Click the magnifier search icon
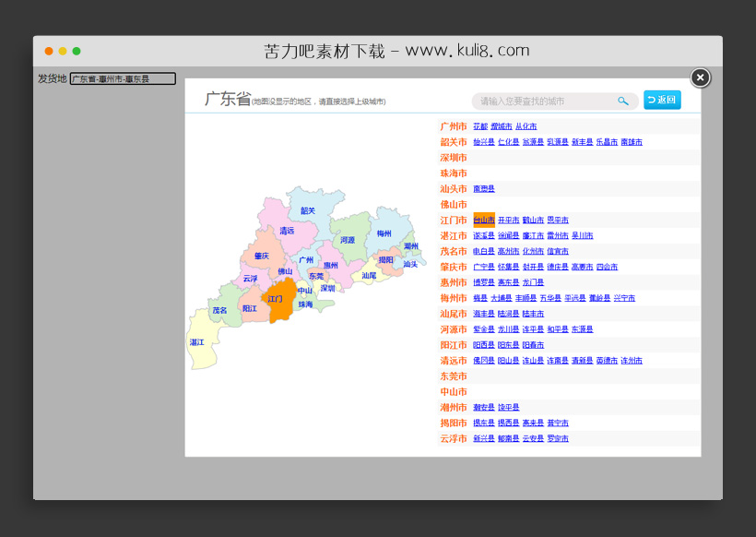Viewport: 756px width, 537px height. click(623, 101)
